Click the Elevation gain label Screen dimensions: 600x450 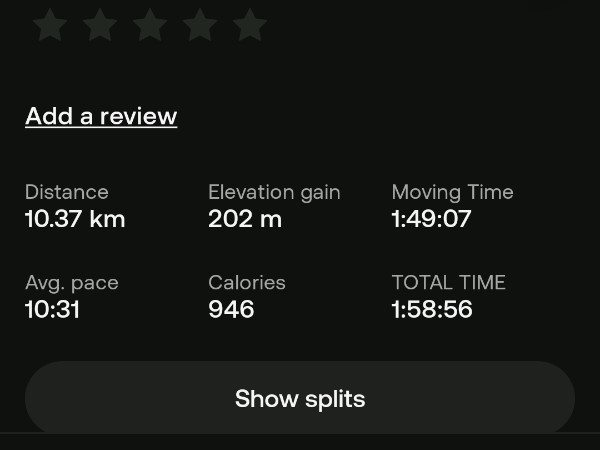click(x=274, y=192)
